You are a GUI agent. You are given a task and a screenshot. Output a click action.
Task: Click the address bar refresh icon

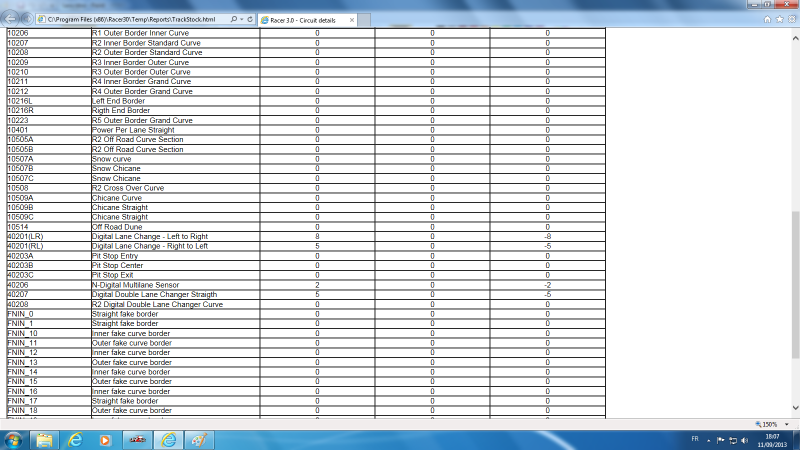tap(248, 19)
